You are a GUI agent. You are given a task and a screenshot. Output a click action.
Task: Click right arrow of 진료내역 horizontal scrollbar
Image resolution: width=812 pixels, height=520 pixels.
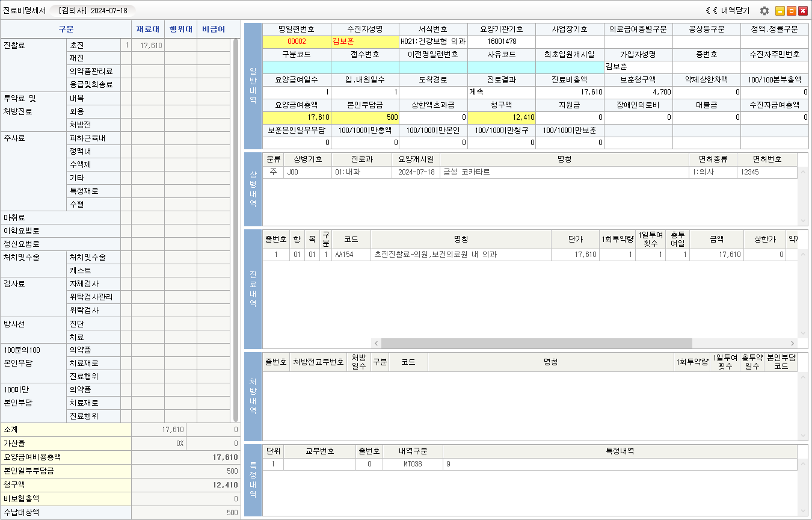pos(792,343)
